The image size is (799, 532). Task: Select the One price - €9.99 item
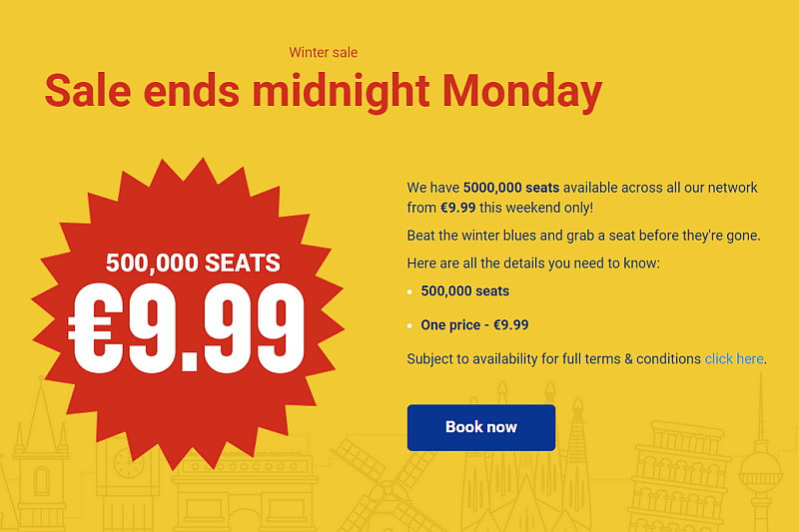tap(474, 324)
